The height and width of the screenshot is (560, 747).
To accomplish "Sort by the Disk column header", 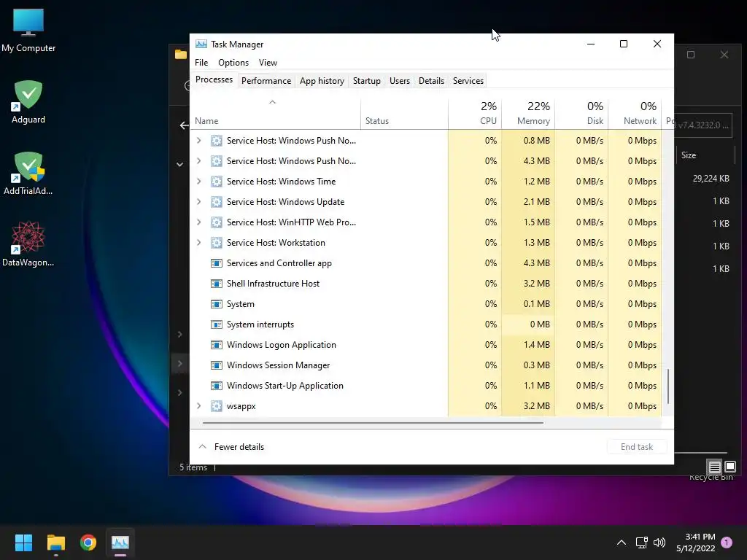I will click(581, 114).
